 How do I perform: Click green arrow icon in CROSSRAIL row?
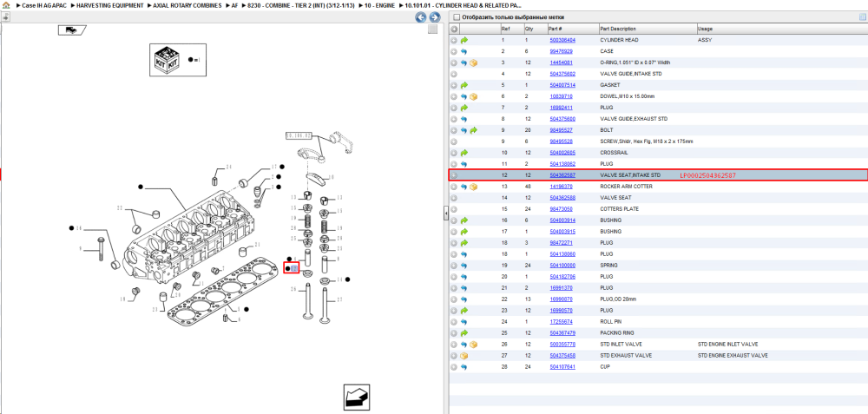(x=464, y=153)
